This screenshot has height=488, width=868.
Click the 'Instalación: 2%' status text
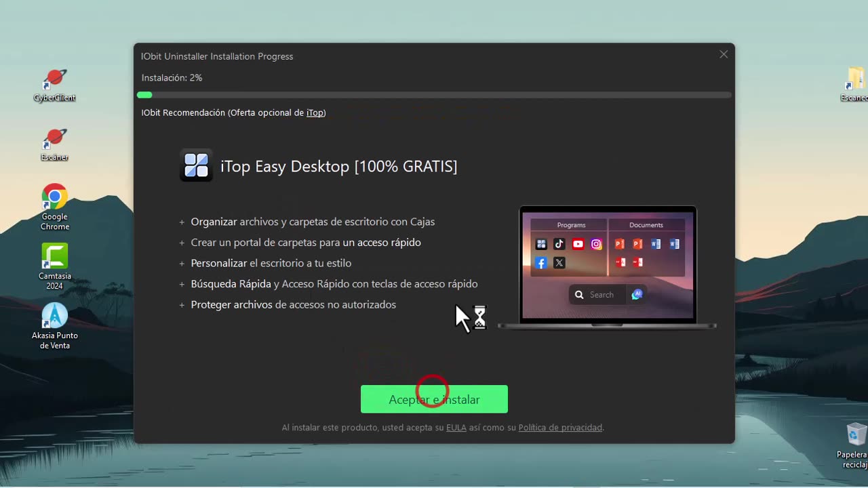pos(172,78)
